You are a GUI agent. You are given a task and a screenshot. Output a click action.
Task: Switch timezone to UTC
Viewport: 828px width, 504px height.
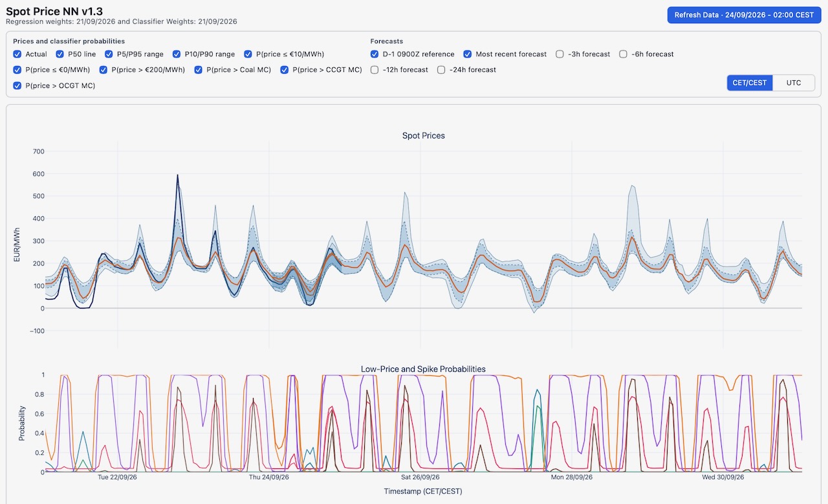(794, 83)
